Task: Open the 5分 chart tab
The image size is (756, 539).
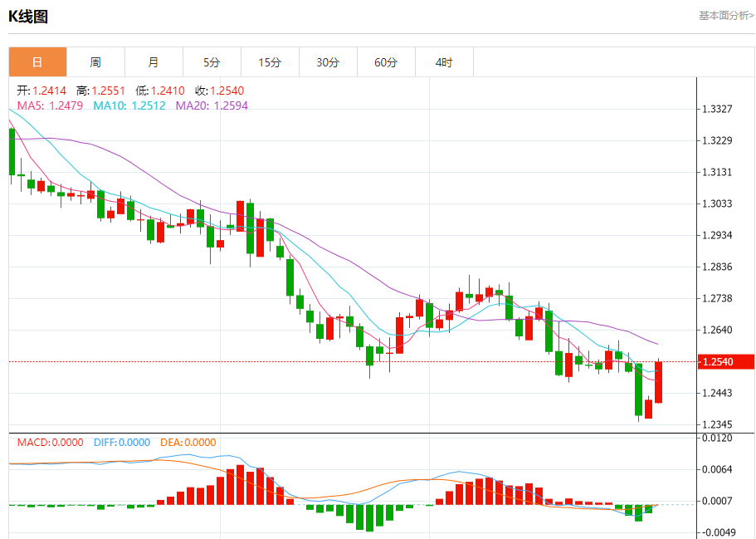Action: tap(212, 62)
